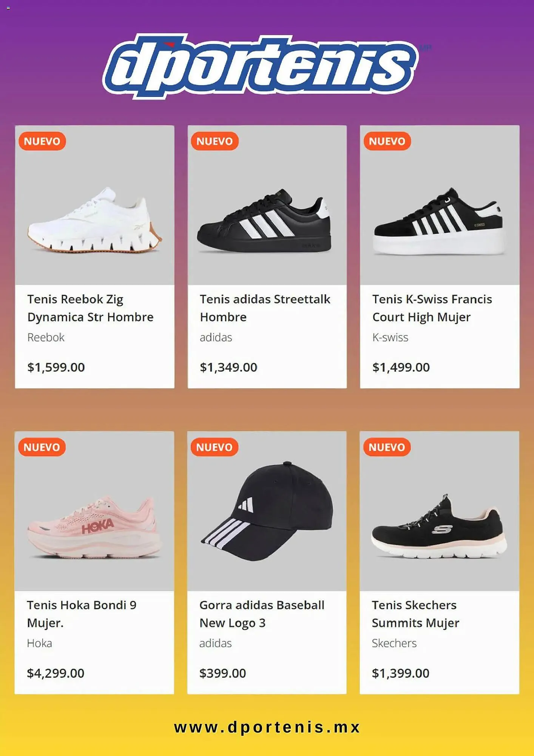Open the black adidas baseball cap image
This screenshot has width=534, height=756.
[x=267, y=512]
